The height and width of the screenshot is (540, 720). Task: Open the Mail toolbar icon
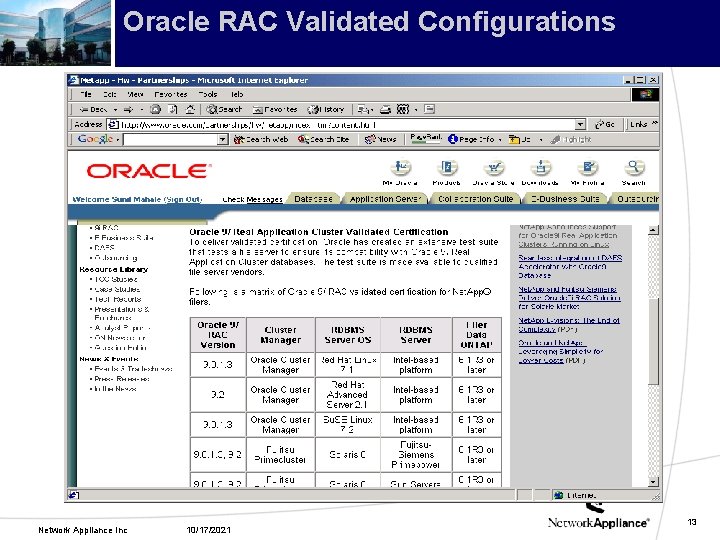(x=363, y=109)
